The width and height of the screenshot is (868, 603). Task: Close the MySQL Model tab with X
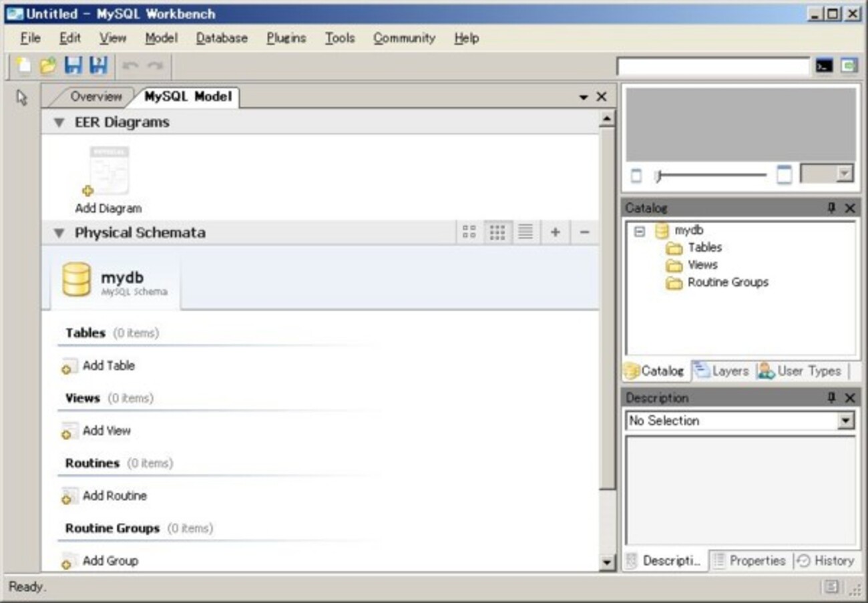[602, 97]
